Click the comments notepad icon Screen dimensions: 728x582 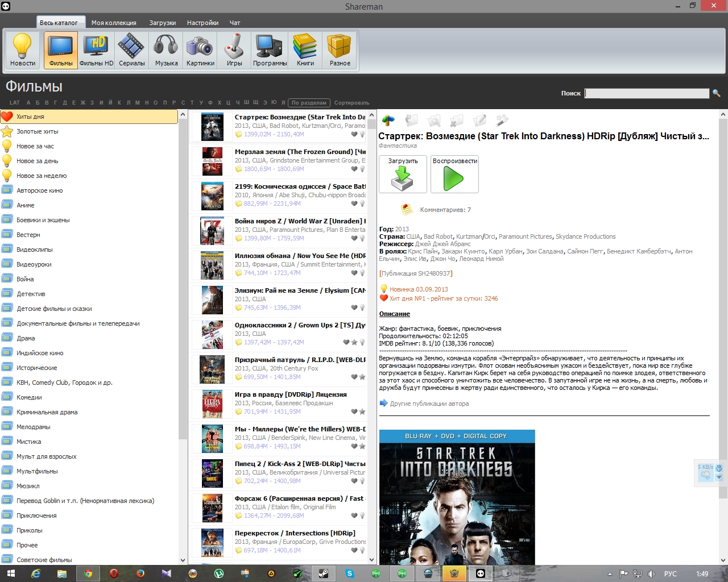pyautogui.click(x=407, y=209)
